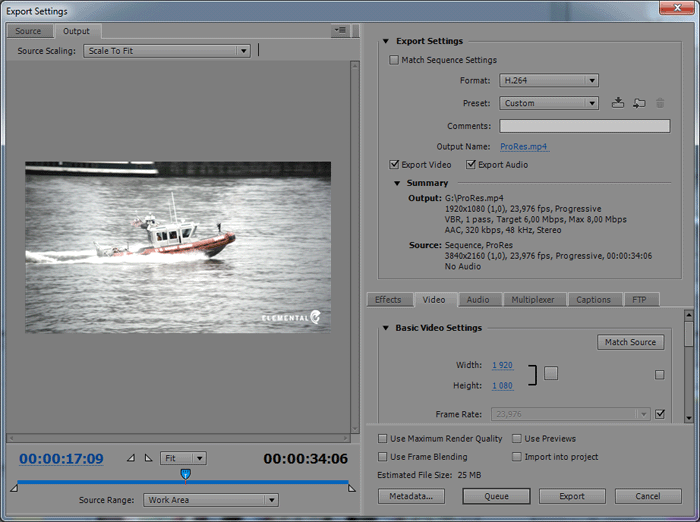
Task: Click the Delete Preset trash icon
Action: coord(660,103)
